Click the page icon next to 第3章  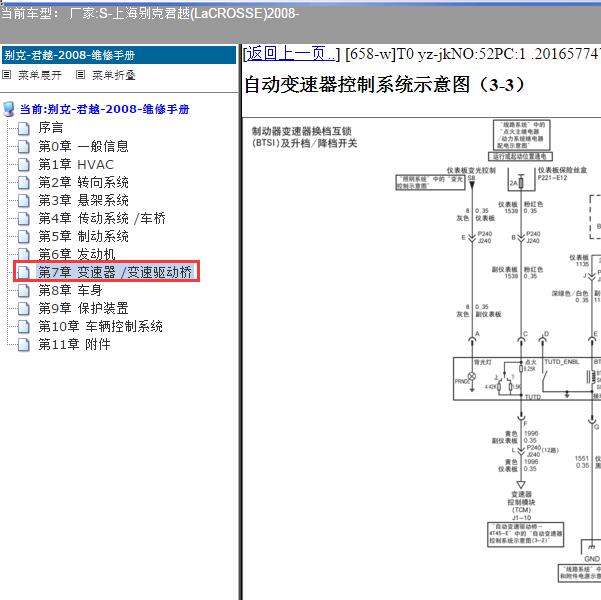[24, 201]
